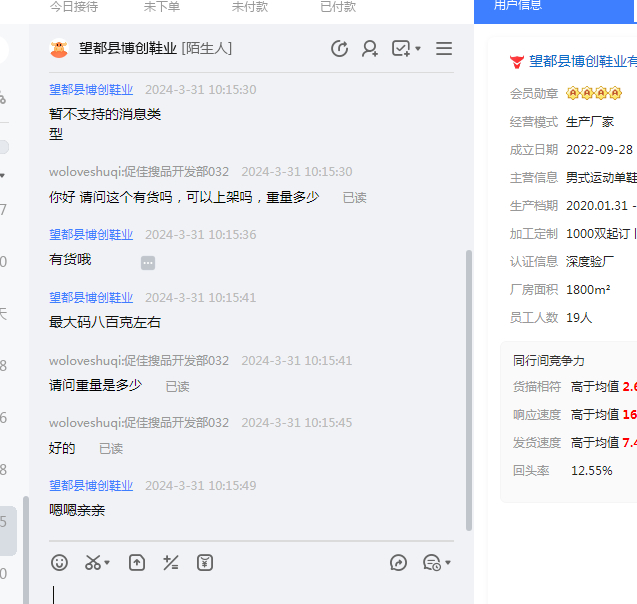Viewport: 637px width, 604px height.
Task: Switch to the 已付款 tab
Action: tap(338, 6)
